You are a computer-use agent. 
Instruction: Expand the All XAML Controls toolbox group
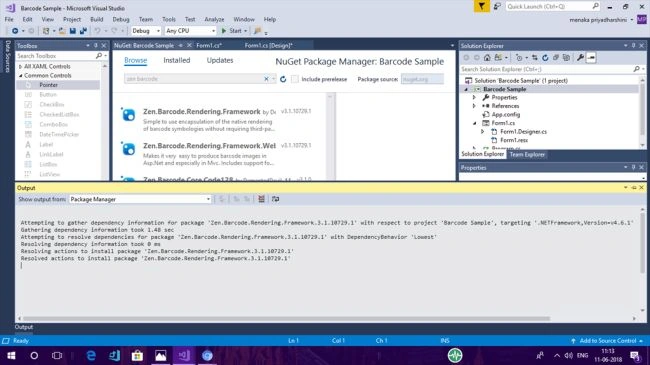point(20,66)
